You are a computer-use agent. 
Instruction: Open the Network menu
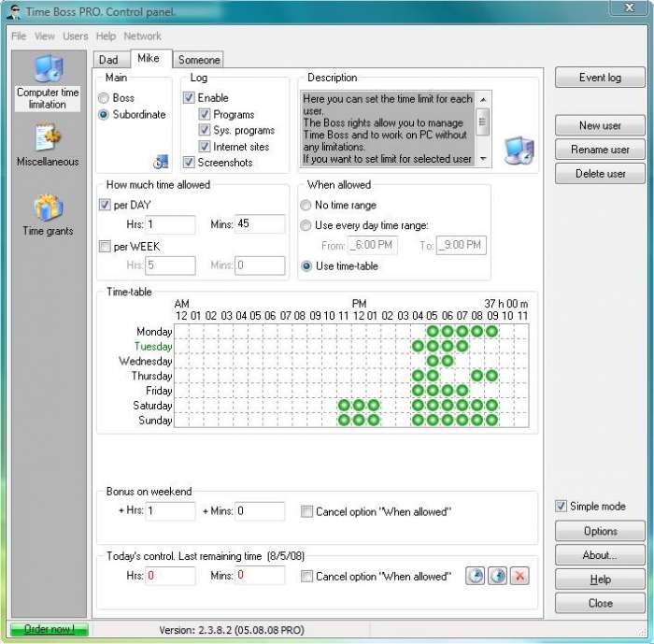(142, 36)
